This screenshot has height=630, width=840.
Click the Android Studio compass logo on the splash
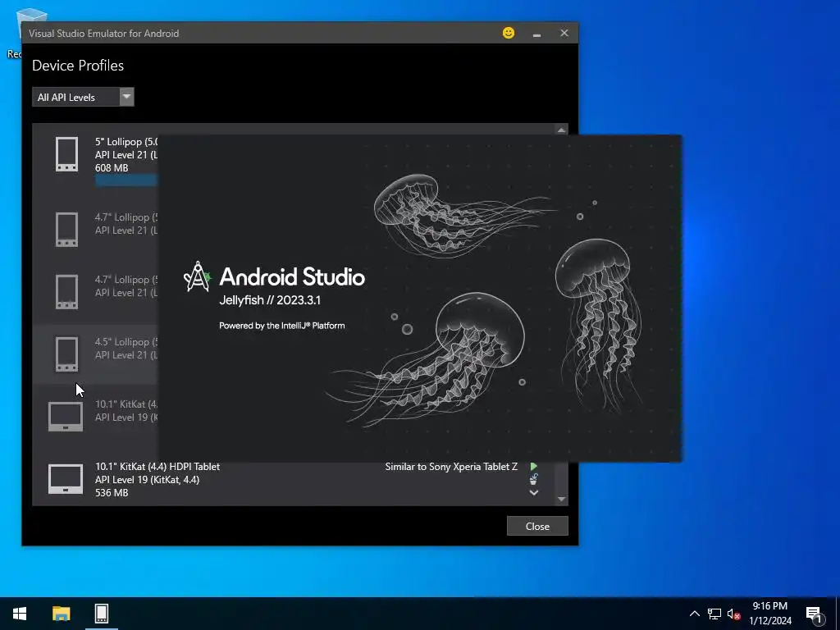click(x=197, y=276)
